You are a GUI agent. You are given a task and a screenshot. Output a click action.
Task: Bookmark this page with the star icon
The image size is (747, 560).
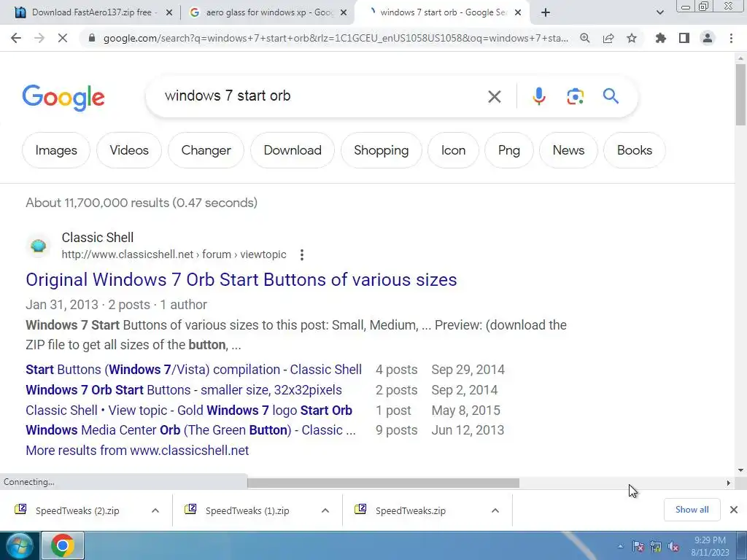(x=632, y=38)
